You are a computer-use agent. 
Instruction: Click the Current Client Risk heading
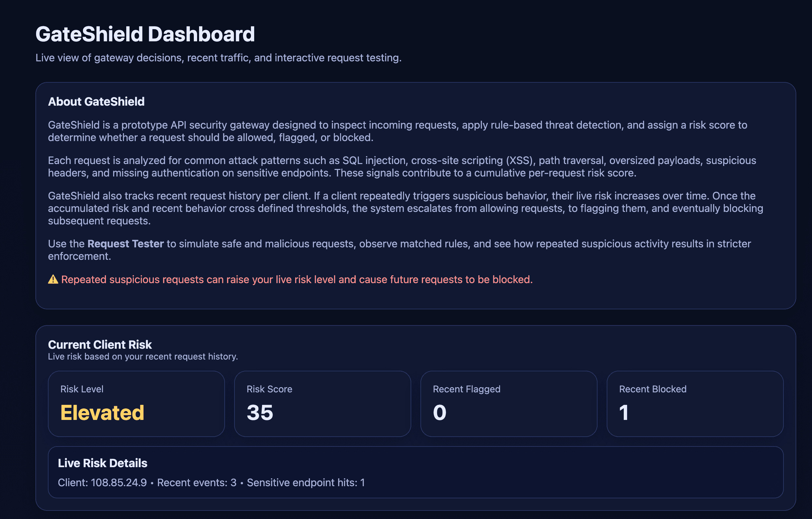coord(100,344)
